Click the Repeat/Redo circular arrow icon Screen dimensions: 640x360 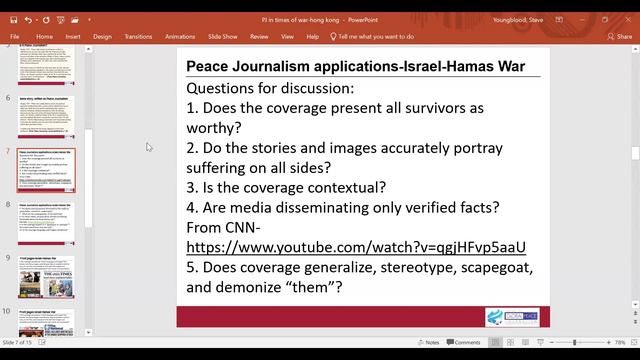coord(46,20)
